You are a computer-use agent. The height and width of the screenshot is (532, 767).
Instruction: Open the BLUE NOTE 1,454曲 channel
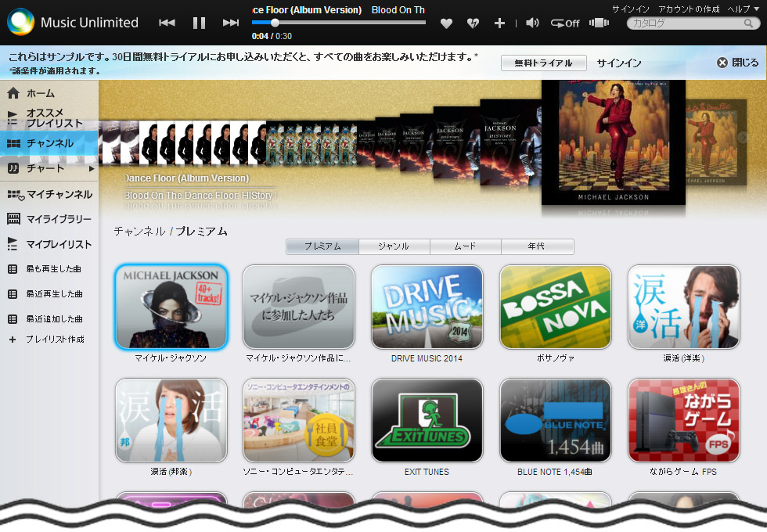[555, 421]
